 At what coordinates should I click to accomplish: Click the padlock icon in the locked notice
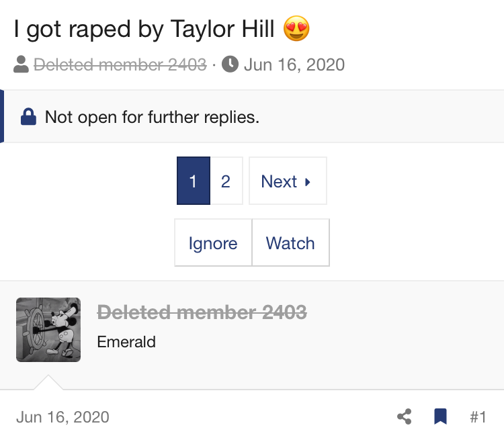click(28, 117)
